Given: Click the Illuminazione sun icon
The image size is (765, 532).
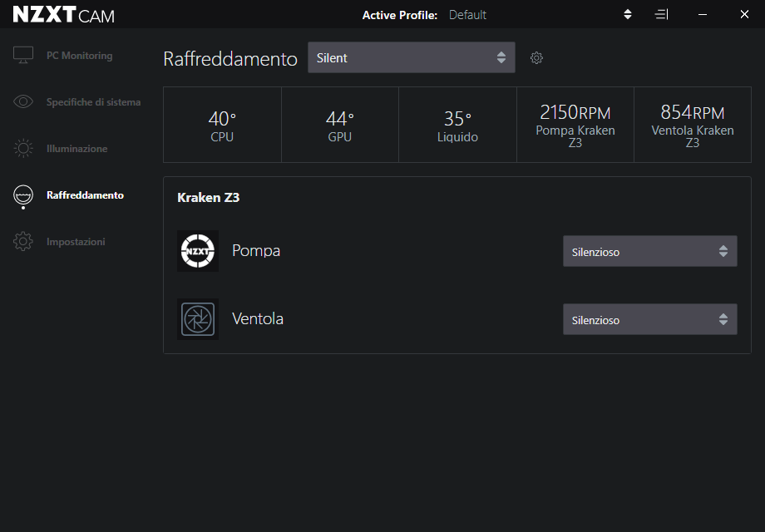Looking at the screenshot, I should [x=23, y=149].
